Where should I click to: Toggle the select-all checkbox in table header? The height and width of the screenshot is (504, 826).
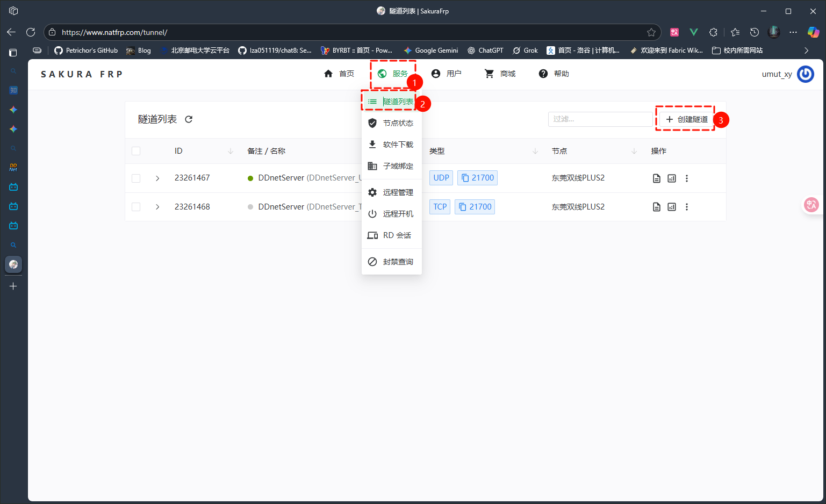point(136,151)
